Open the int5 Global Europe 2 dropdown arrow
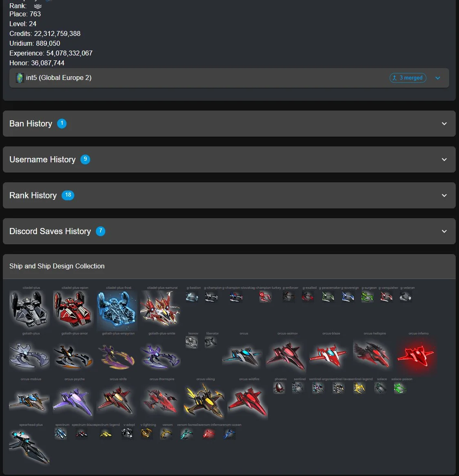 (x=437, y=78)
